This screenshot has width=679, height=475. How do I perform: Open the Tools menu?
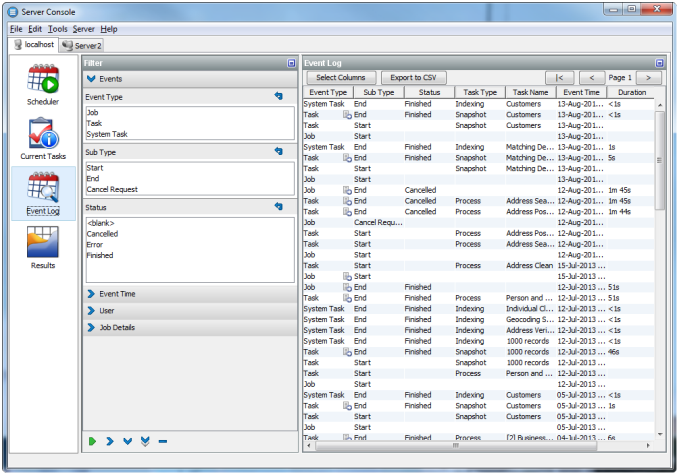pos(58,29)
